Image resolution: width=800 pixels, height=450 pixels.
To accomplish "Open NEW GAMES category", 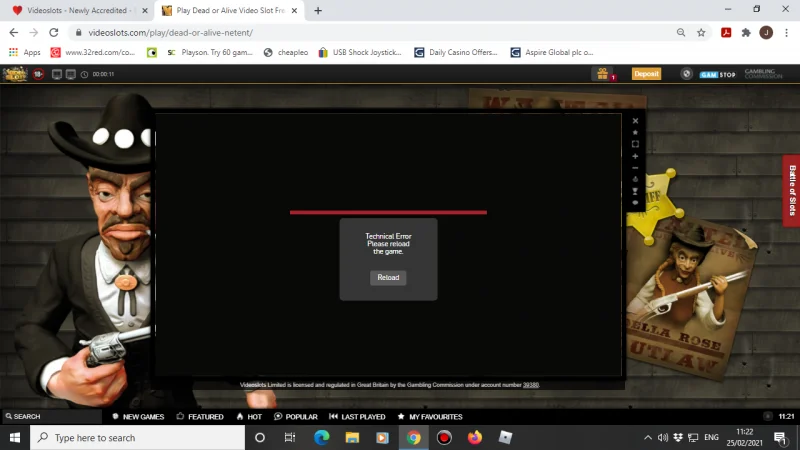I will point(138,416).
